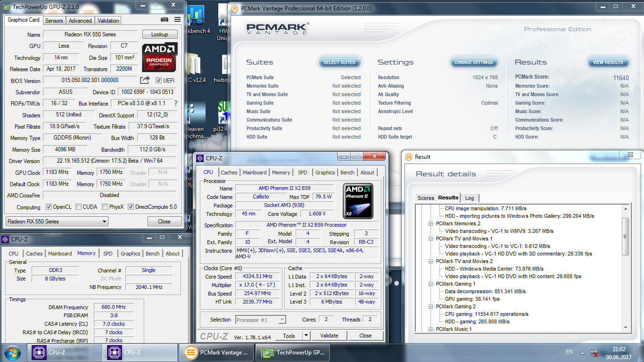
Task: Open the Radeon RX 550 Series dropdown
Action: 57,222
